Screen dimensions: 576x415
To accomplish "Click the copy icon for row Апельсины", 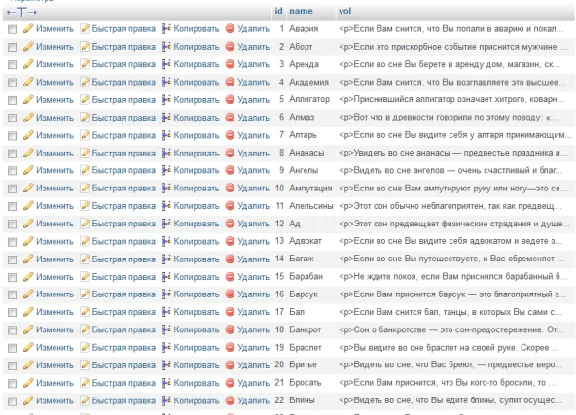I will [x=166, y=206].
